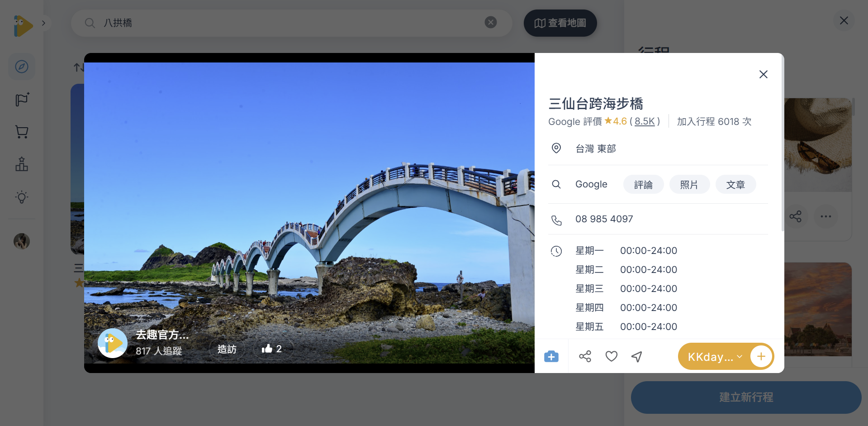
Task: Open the share icon next to the heart
Action: tap(585, 356)
